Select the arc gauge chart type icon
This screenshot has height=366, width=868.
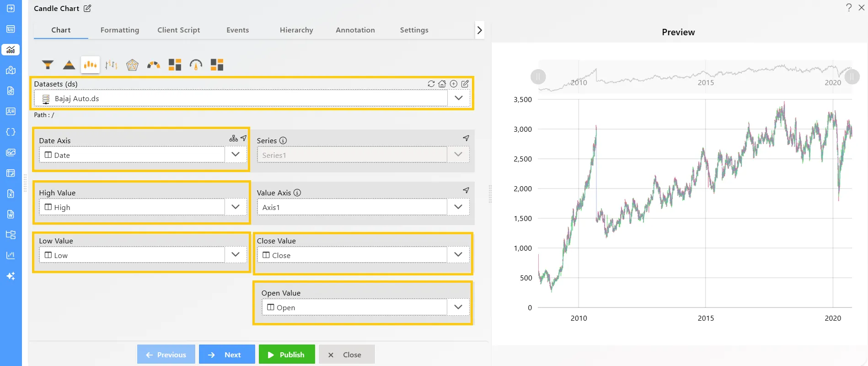(154, 65)
